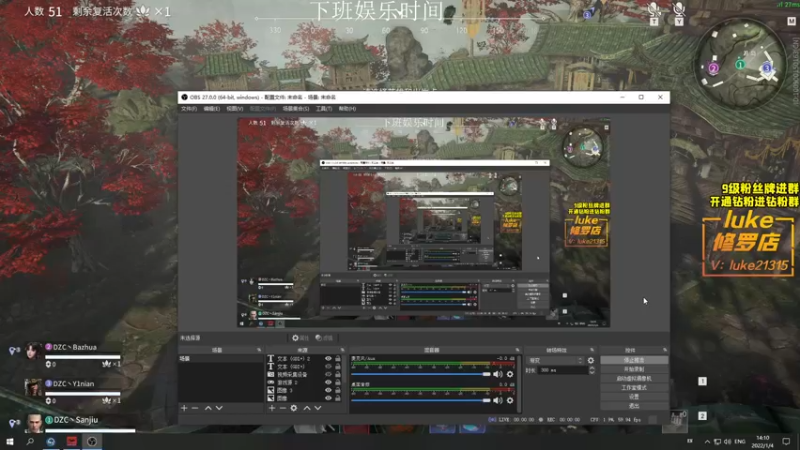The width and height of the screenshot is (800, 450).
Task: Move source down with the down arrow
Action: pos(317,408)
